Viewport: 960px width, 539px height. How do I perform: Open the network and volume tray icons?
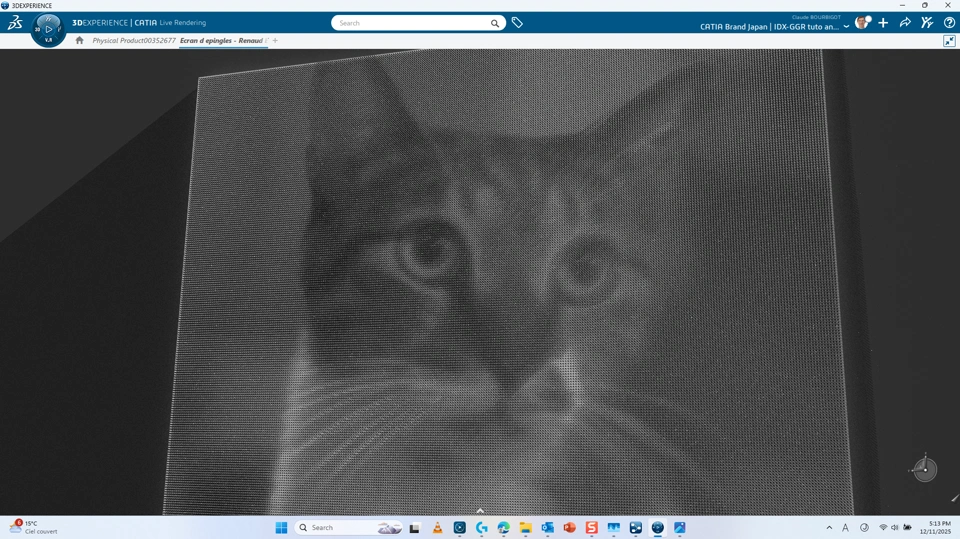[x=895, y=527]
